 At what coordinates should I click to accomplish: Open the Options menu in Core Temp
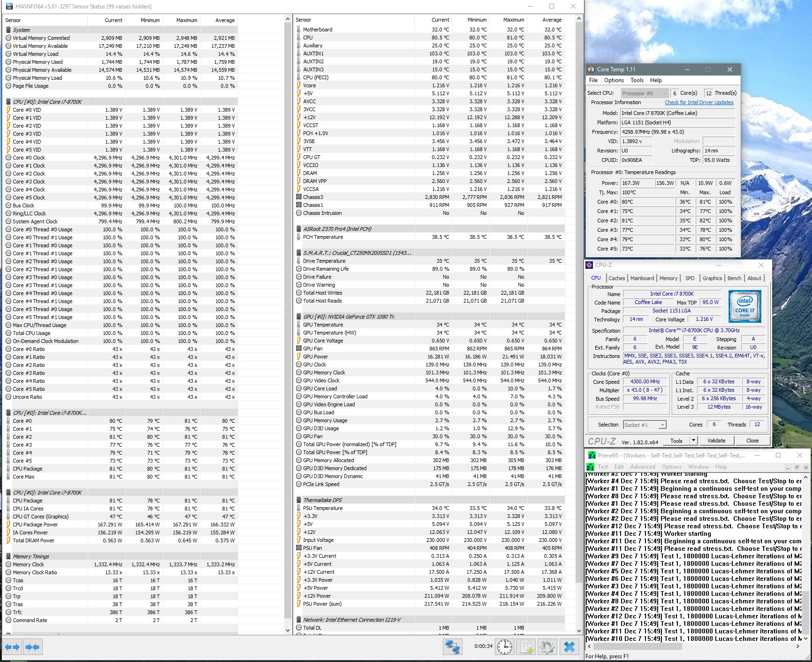(614, 80)
